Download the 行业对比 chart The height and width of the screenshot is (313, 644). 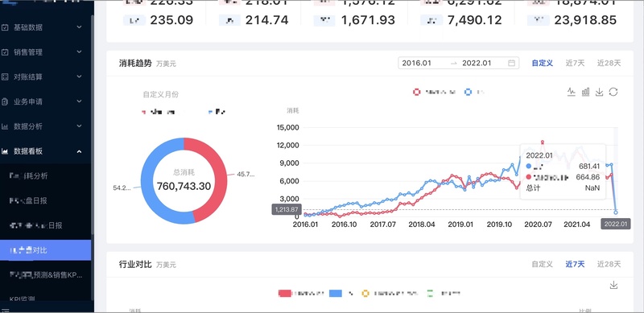[613, 285]
